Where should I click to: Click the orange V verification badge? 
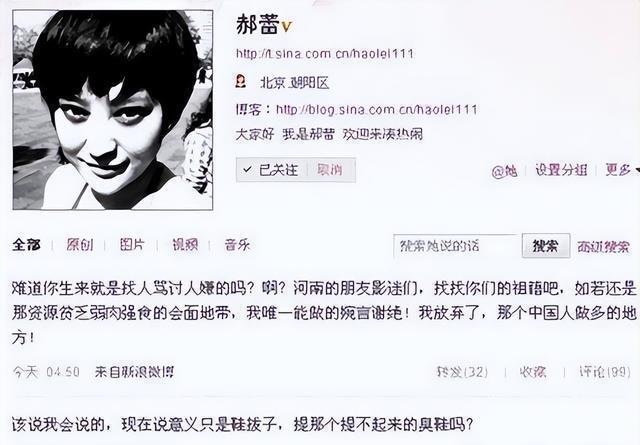(x=287, y=27)
